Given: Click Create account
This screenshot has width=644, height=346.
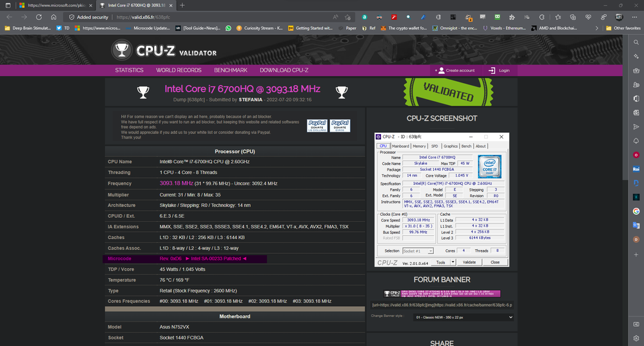Looking at the screenshot, I should (455, 70).
